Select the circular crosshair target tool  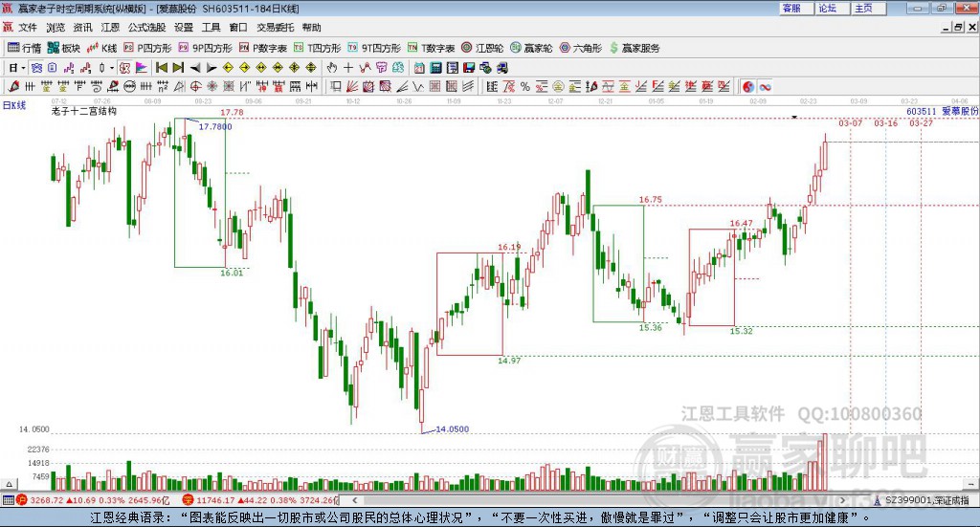click(195, 87)
